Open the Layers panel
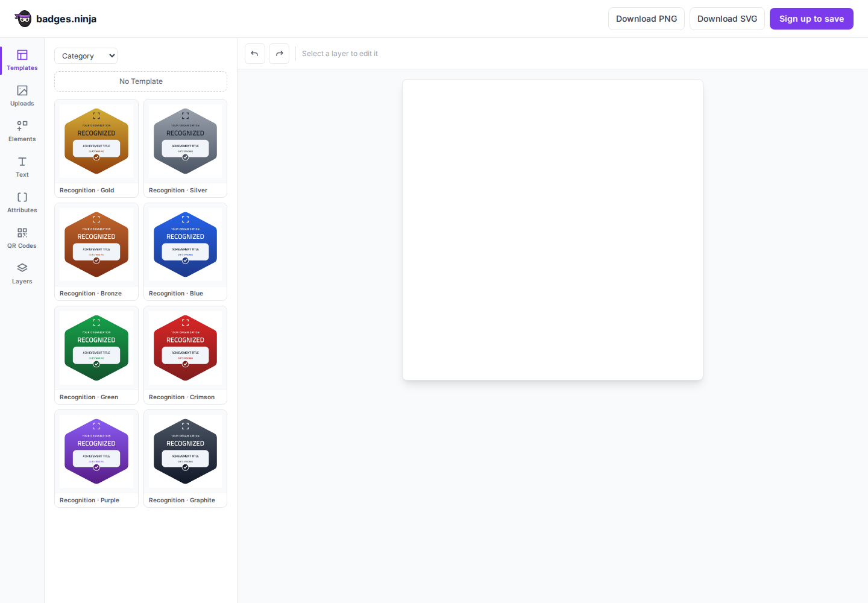 (x=22, y=274)
